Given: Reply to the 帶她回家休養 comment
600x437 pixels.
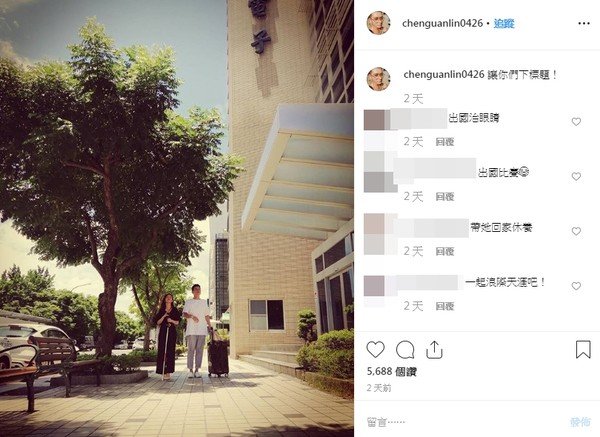Looking at the screenshot, I should point(445,251).
